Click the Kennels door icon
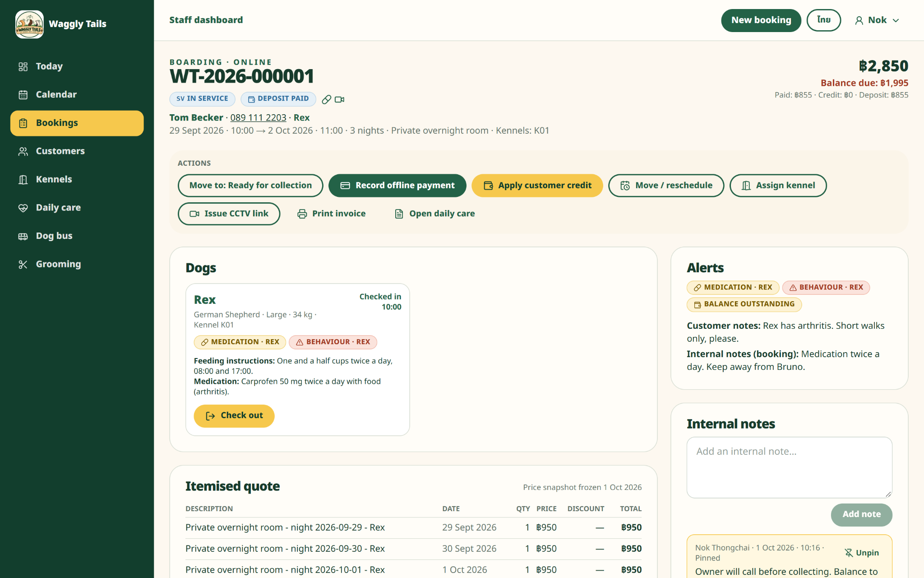Image resolution: width=924 pixels, height=578 pixels. [x=23, y=180]
